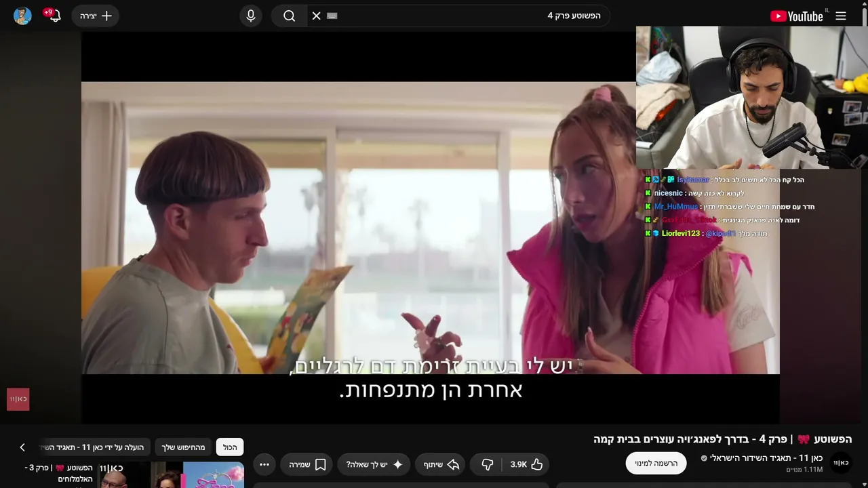Viewport: 868px width, 488px height.
Task: Click the video title פרק 4 בדרך לפאנג'ויה
Action: [x=722, y=439]
